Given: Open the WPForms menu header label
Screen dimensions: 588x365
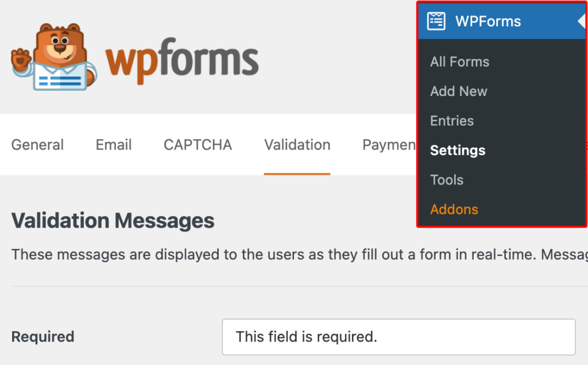Looking at the screenshot, I should [x=488, y=21].
